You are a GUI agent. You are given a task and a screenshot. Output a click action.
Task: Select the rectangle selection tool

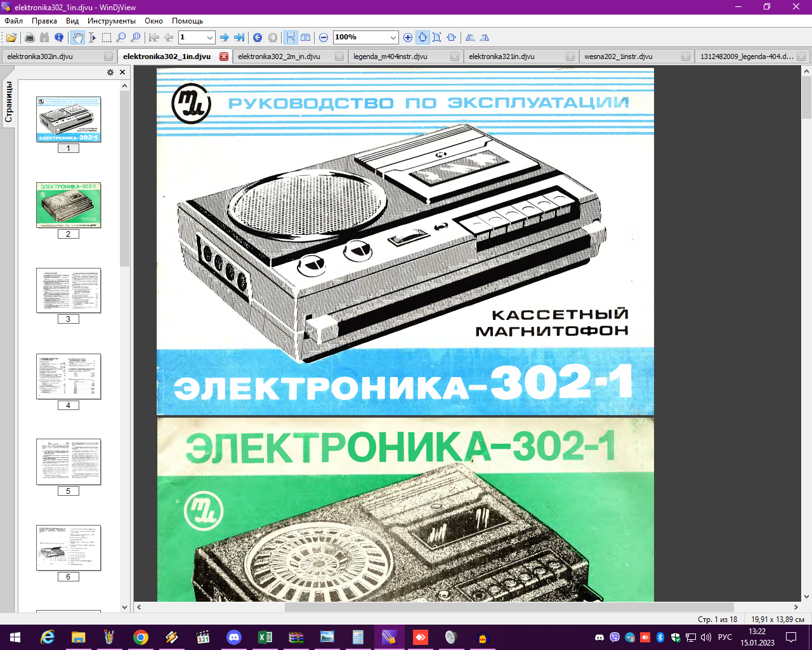[x=107, y=37]
